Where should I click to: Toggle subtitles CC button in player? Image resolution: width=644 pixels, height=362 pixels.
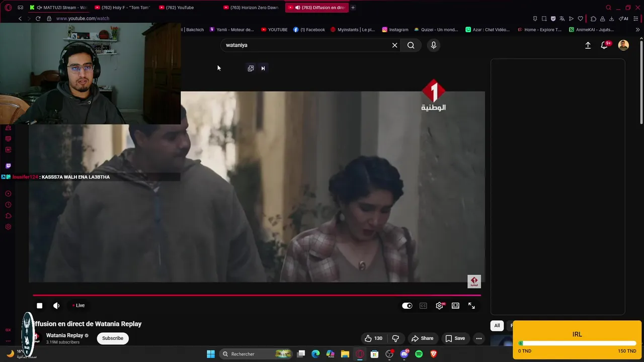click(423, 306)
